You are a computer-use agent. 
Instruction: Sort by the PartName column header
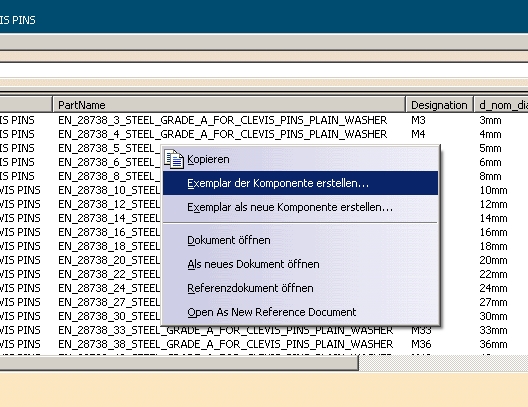point(229,105)
